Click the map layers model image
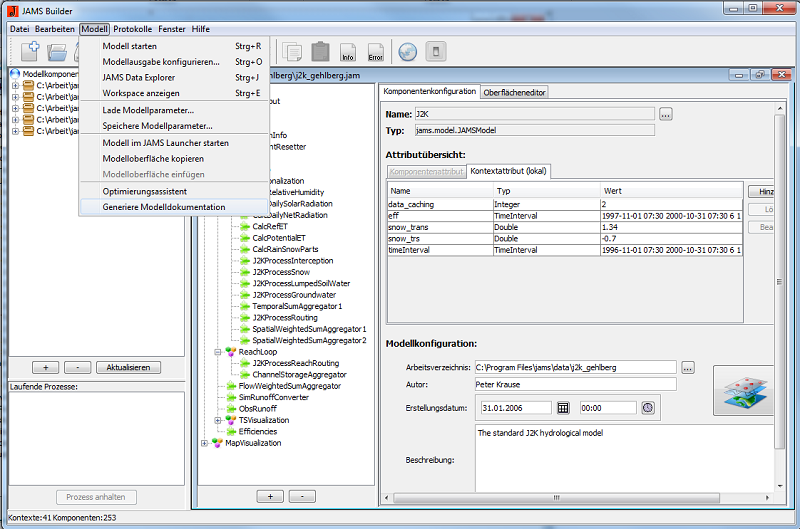This screenshot has width=800, height=529. pos(745,391)
